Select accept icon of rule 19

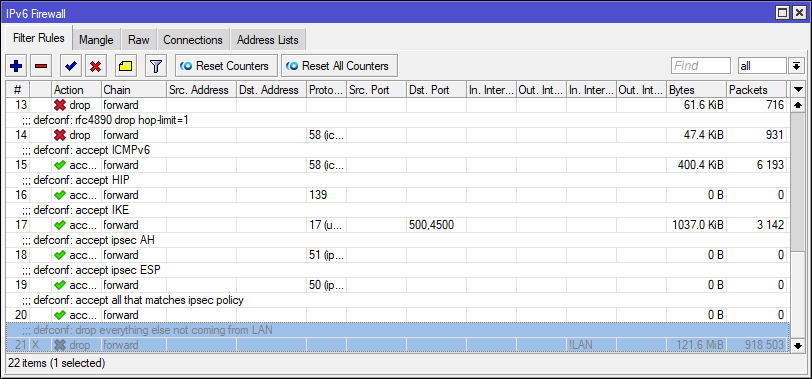pos(60,285)
